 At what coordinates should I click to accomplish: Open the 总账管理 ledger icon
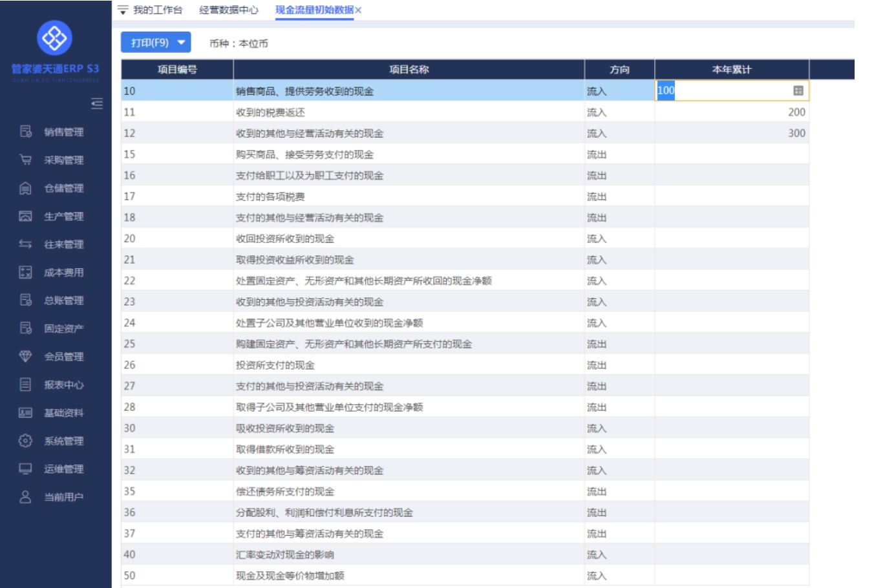[25, 300]
